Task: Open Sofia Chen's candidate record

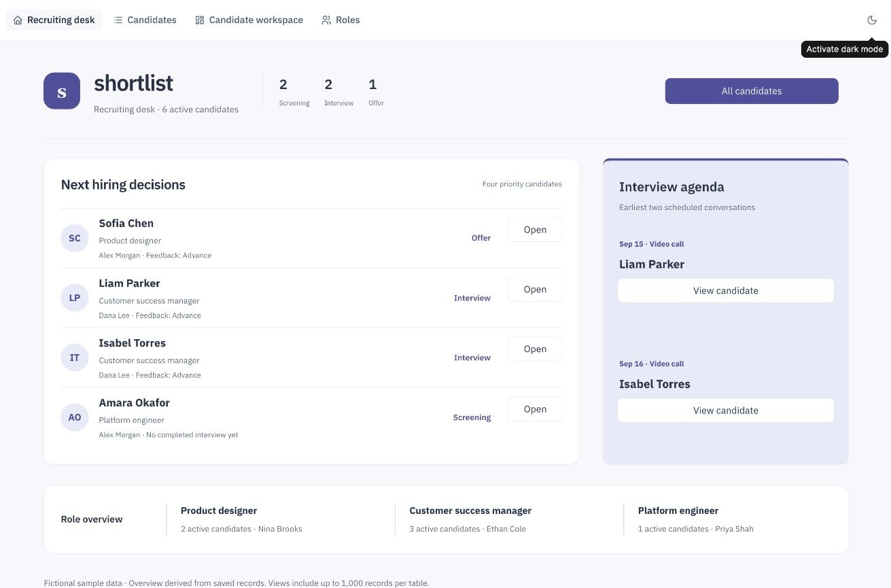Action: 535,230
